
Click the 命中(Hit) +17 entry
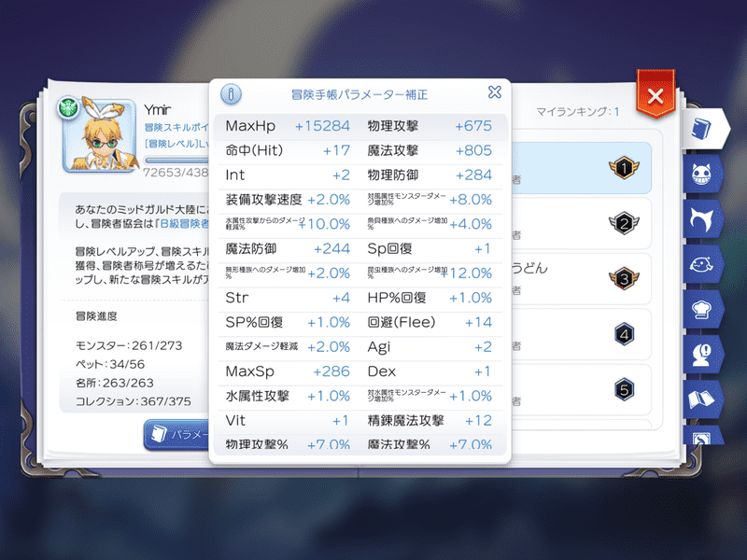[288, 151]
